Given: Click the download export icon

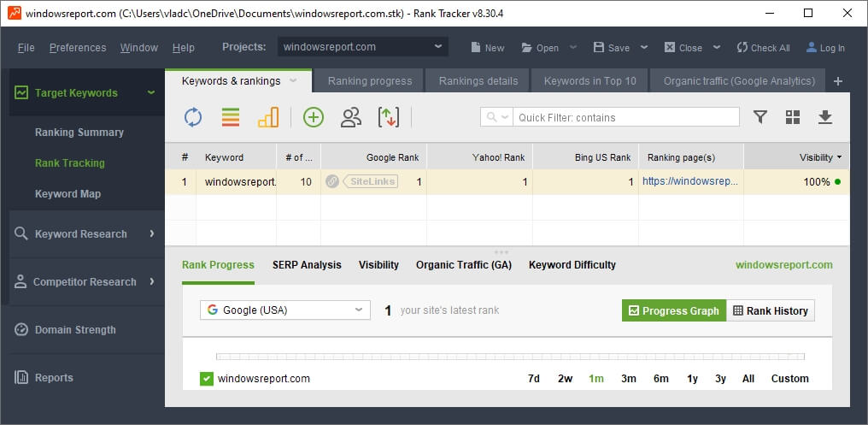Looking at the screenshot, I should pyautogui.click(x=825, y=117).
